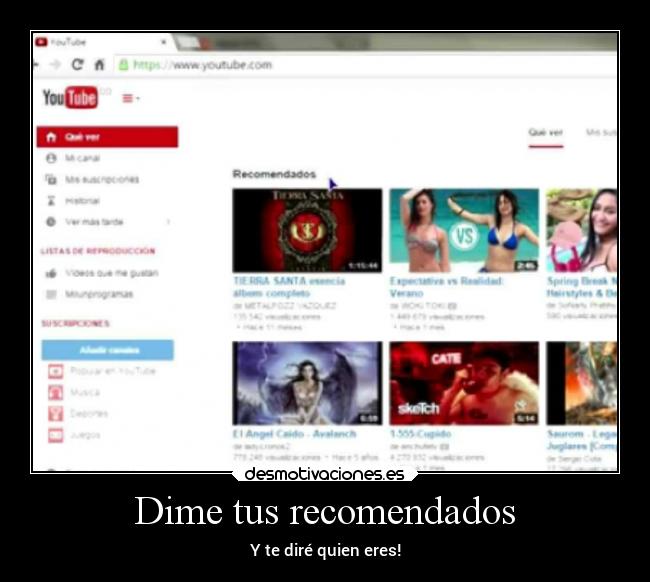Image resolution: width=650 pixels, height=582 pixels.
Task: Click the 1-555-Cupido video title
Action: pos(420,434)
